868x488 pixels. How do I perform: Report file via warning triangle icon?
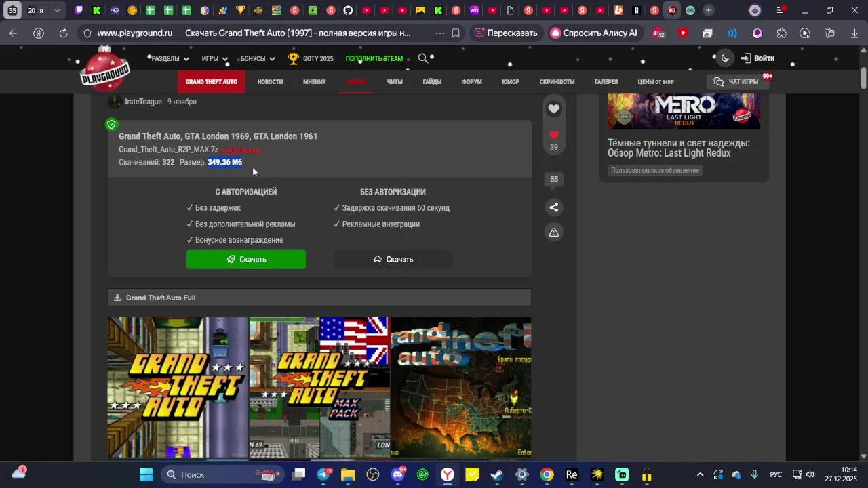pos(554,232)
